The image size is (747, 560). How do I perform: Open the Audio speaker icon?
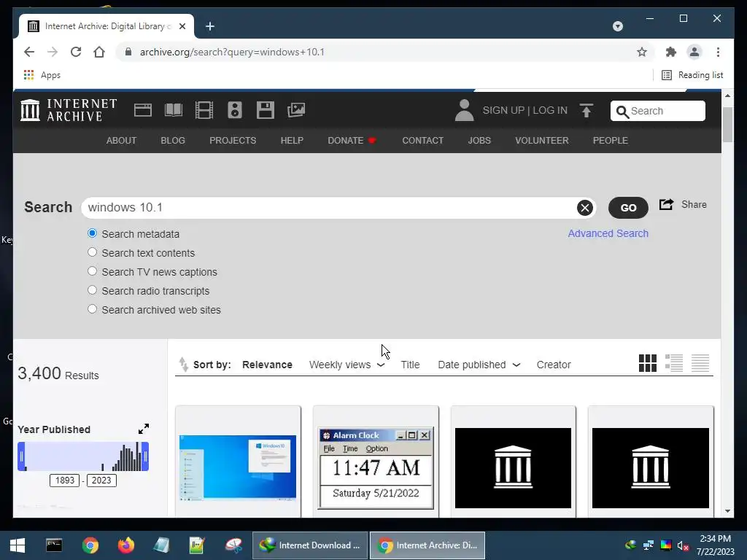(x=235, y=110)
